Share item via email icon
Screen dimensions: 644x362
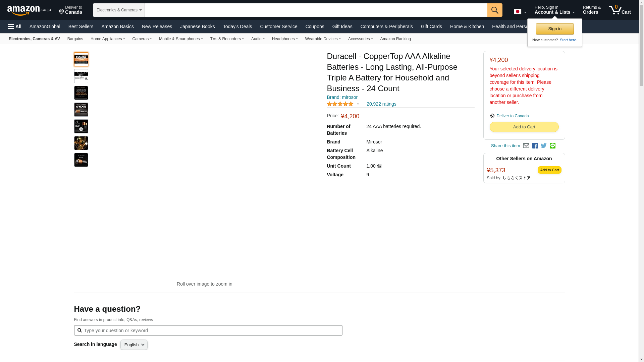(526, 146)
